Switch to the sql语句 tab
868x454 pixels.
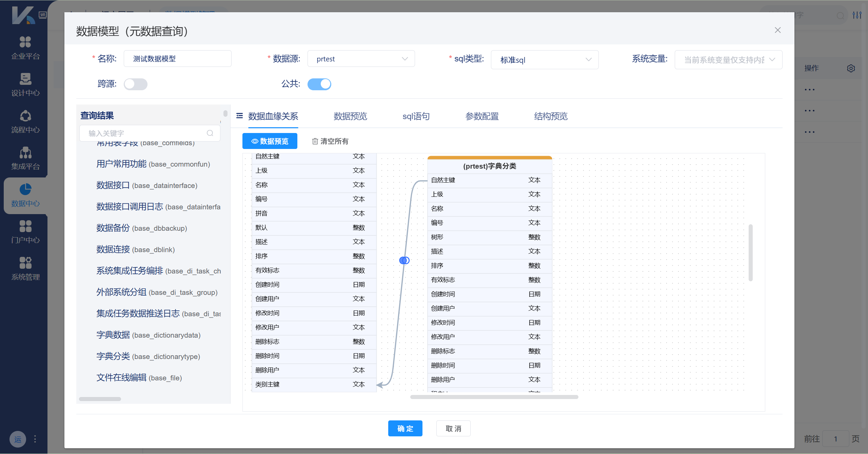point(416,116)
